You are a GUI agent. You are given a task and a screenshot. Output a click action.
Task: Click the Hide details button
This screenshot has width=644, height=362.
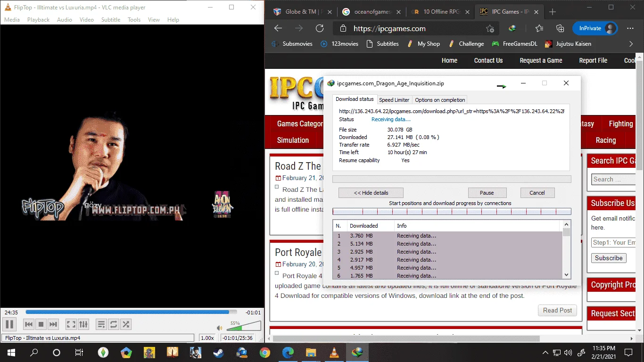coord(371,193)
